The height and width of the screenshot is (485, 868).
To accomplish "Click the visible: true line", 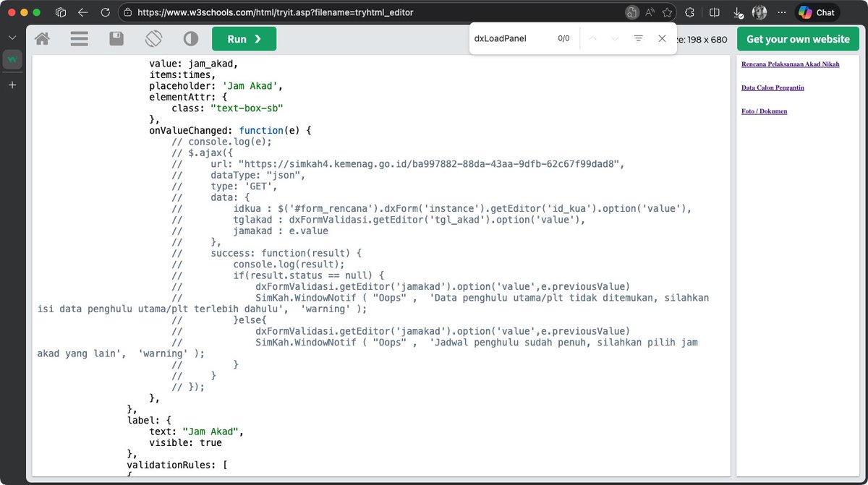I will pos(185,442).
